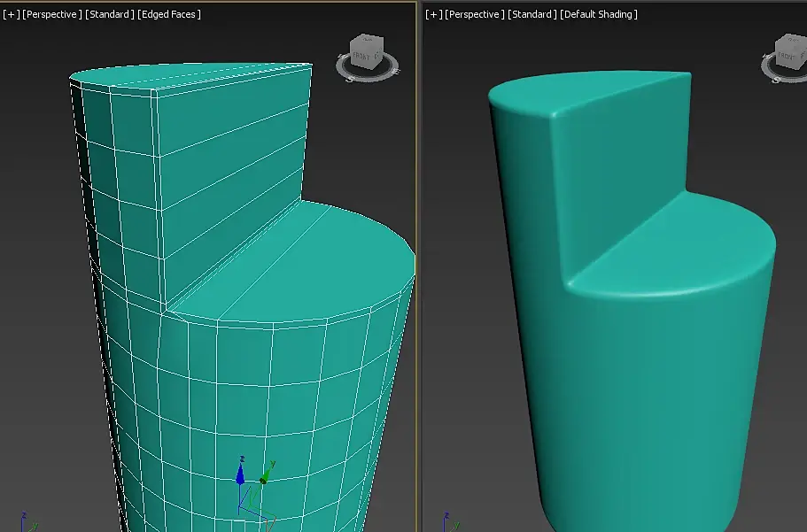The width and height of the screenshot is (807, 532).
Task: Open the Default Shading viewport menu
Action: 599,14
